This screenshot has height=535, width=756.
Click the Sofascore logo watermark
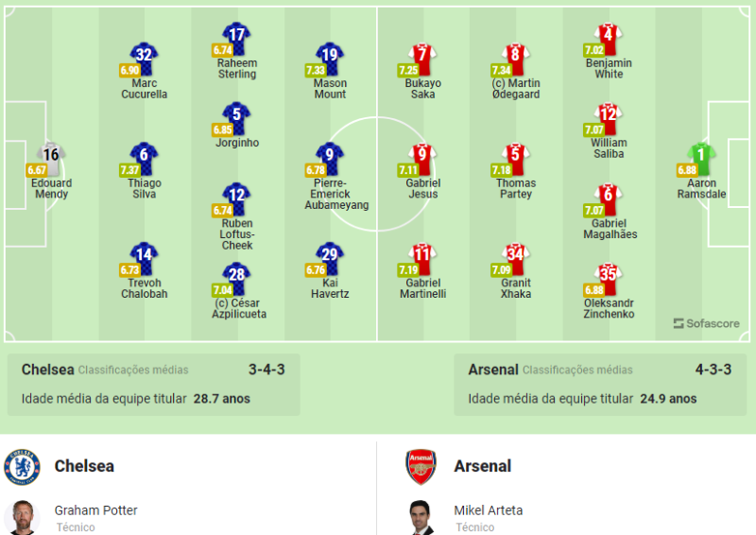(x=707, y=323)
